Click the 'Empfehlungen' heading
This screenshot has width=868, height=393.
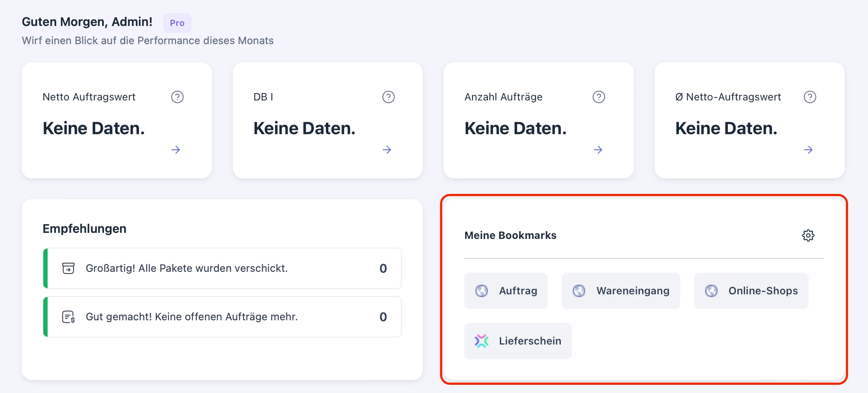(84, 229)
